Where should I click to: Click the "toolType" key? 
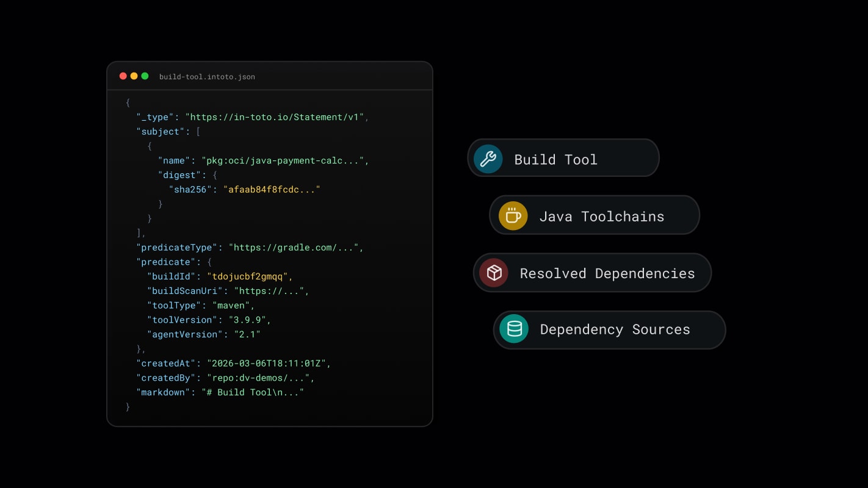[x=174, y=306]
